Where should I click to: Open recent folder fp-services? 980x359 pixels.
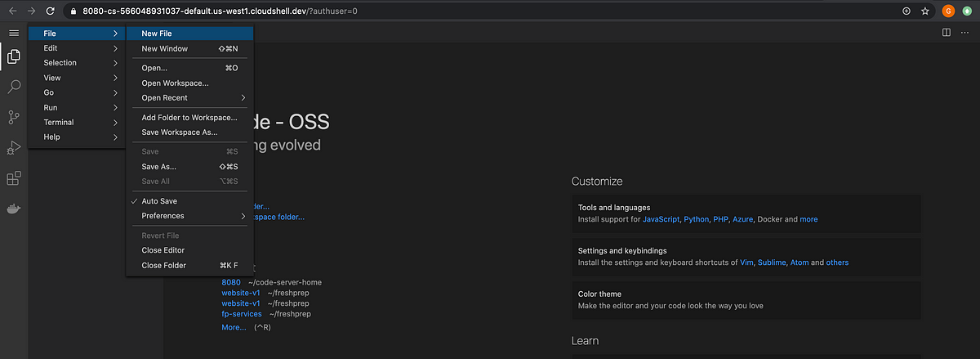tap(242, 313)
